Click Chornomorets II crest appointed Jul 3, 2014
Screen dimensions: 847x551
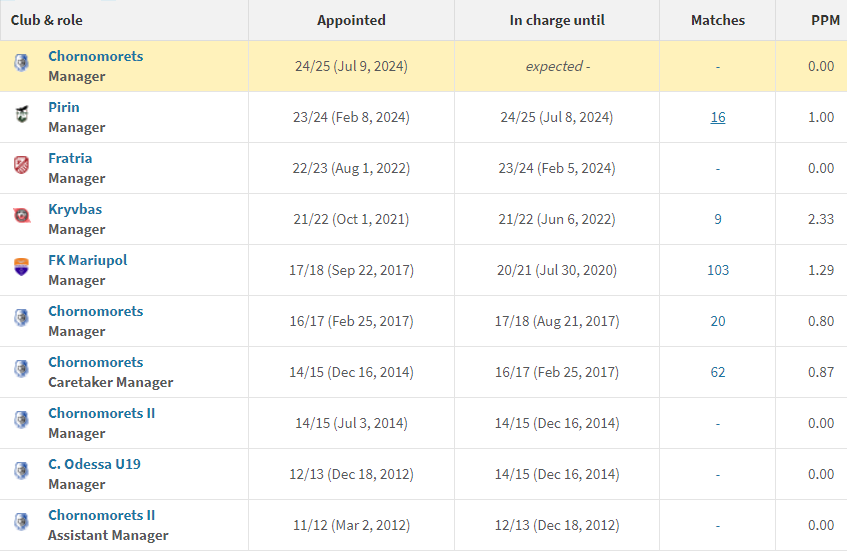coord(21,420)
